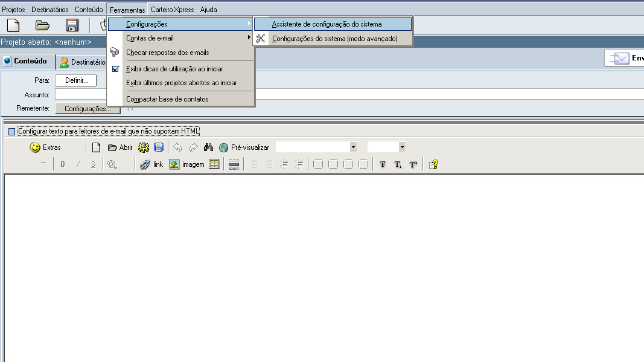Click the undo arrow icon
644x362 pixels.
pyautogui.click(x=177, y=147)
